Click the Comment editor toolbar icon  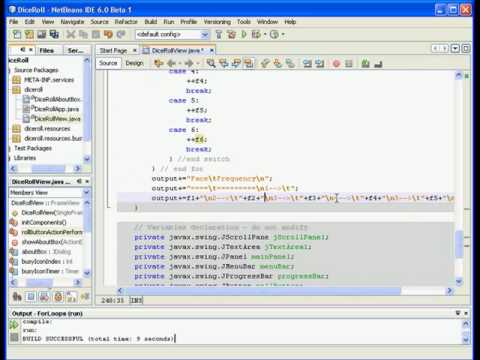[365, 63]
